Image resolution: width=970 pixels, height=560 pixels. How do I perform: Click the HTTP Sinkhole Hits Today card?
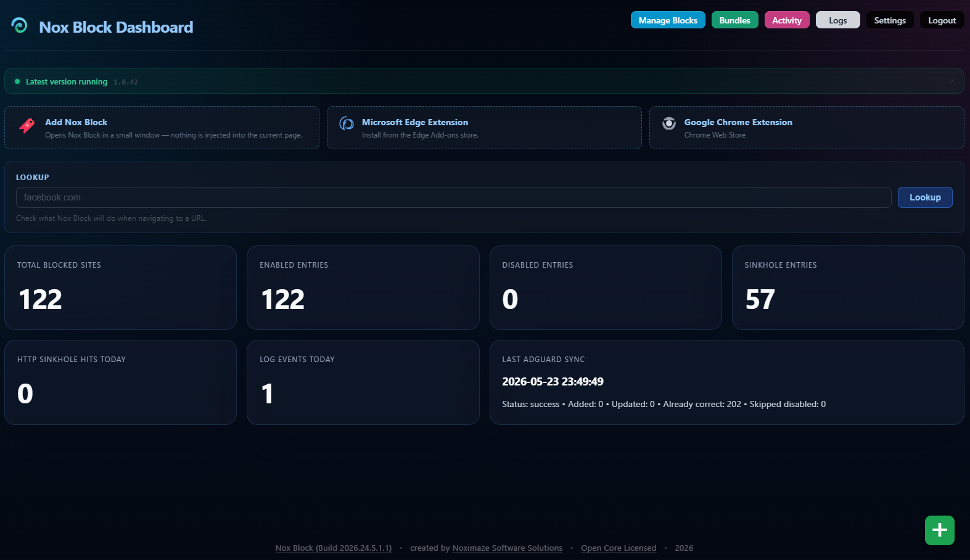pyautogui.click(x=120, y=382)
